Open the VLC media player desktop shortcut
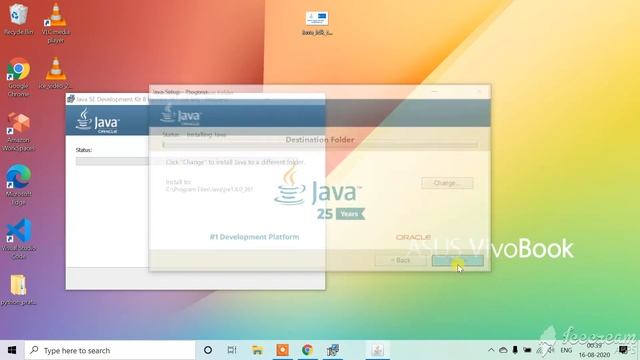The image size is (640, 360). (x=56, y=23)
